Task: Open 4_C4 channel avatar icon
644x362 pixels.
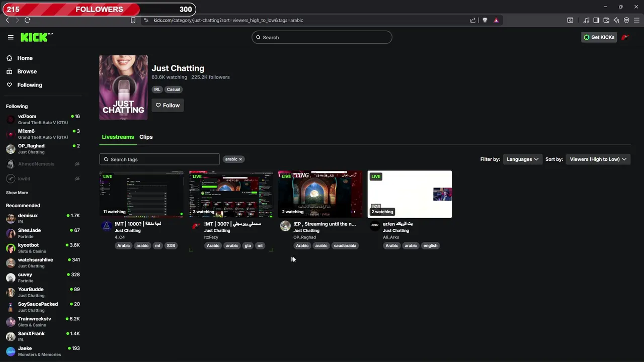Action: click(x=106, y=226)
